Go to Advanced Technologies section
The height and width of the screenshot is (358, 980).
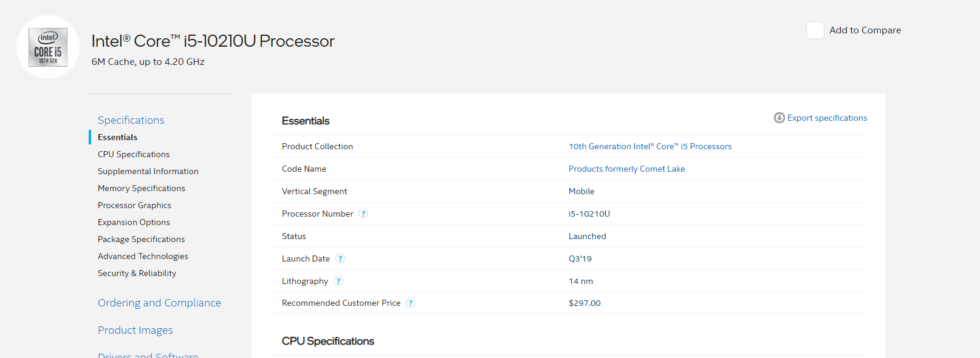[143, 256]
